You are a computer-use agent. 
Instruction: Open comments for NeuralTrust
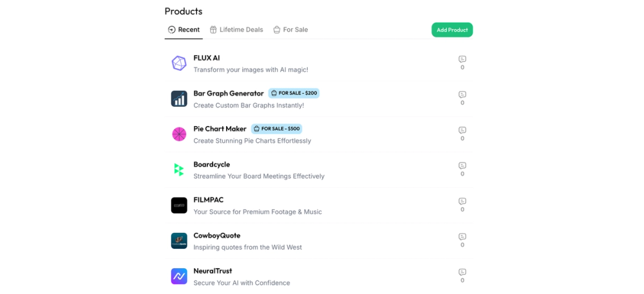462,276
